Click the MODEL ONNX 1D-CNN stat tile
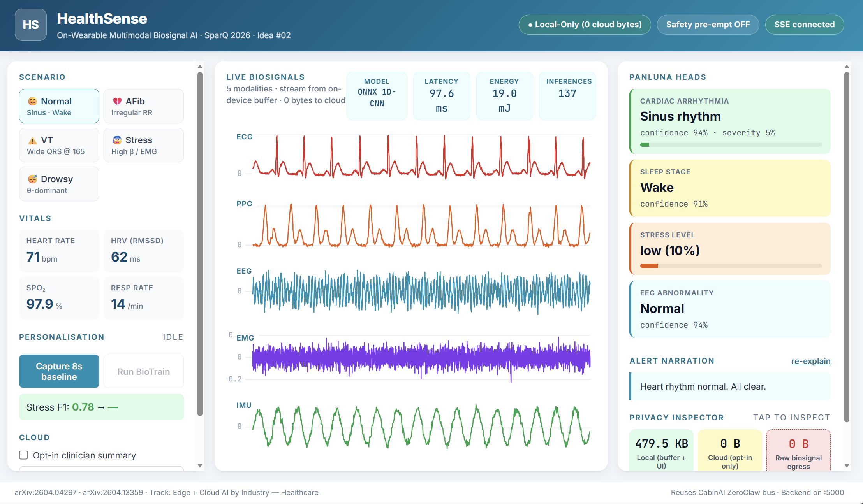863x504 pixels. (377, 96)
